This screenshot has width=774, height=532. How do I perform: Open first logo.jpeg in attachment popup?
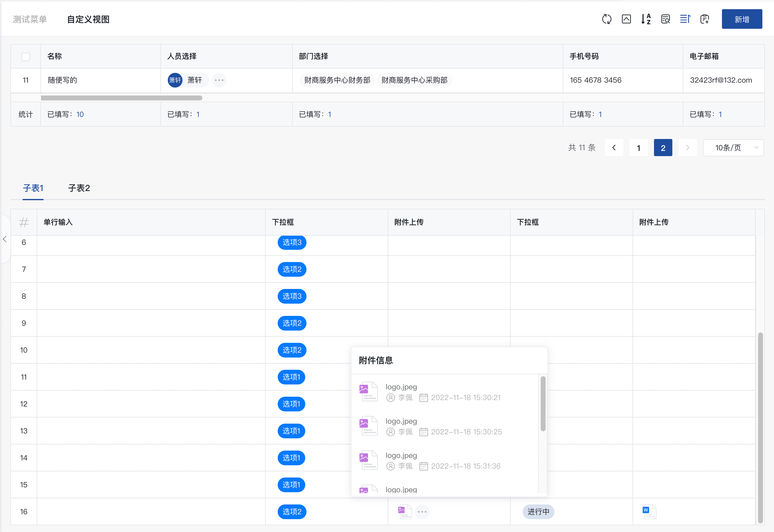(401, 387)
